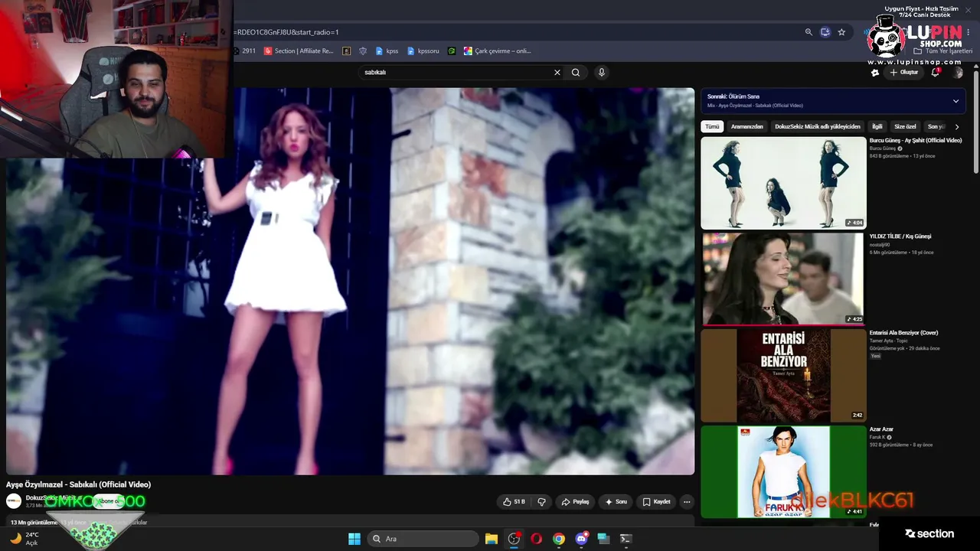The width and height of the screenshot is (980, 551).
Task: Start voice search with the microphone icon
Action: coord(602,73)
